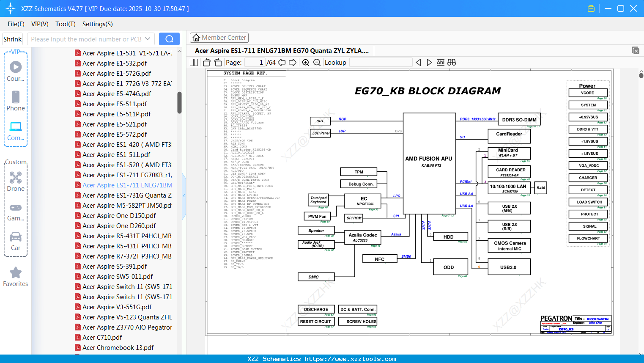Click the Lookup text field

coord(381,62)
